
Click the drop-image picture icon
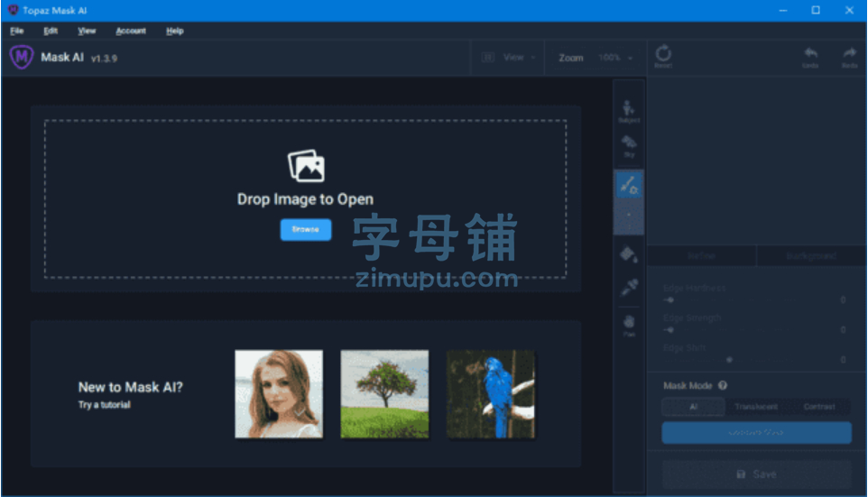click(x=306, y=165)
